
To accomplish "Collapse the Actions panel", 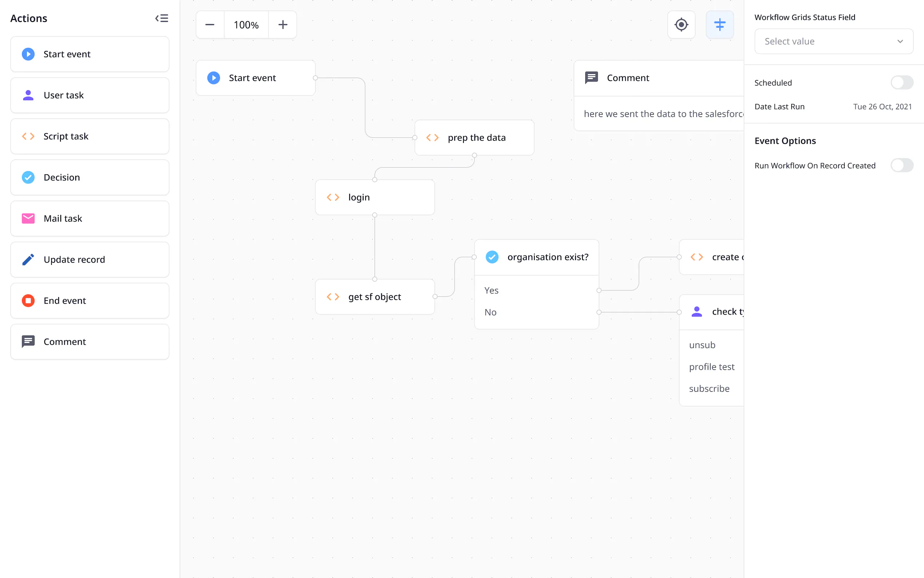I will pyautogui.click(x=162, y=18).
